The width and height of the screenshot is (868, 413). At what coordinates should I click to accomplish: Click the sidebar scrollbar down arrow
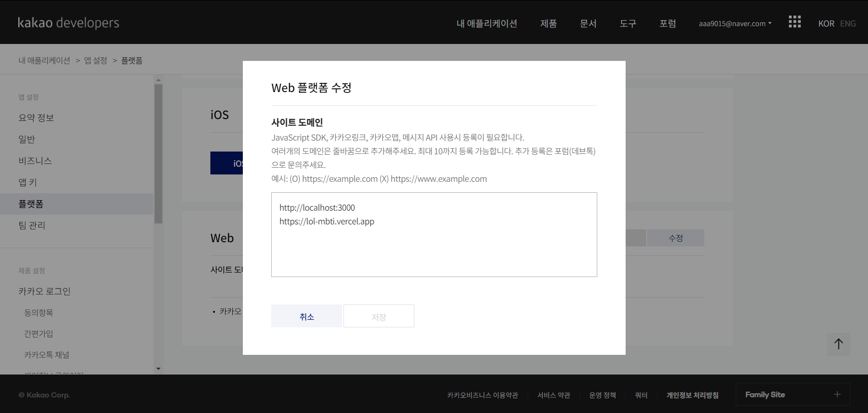coord(158,369)
